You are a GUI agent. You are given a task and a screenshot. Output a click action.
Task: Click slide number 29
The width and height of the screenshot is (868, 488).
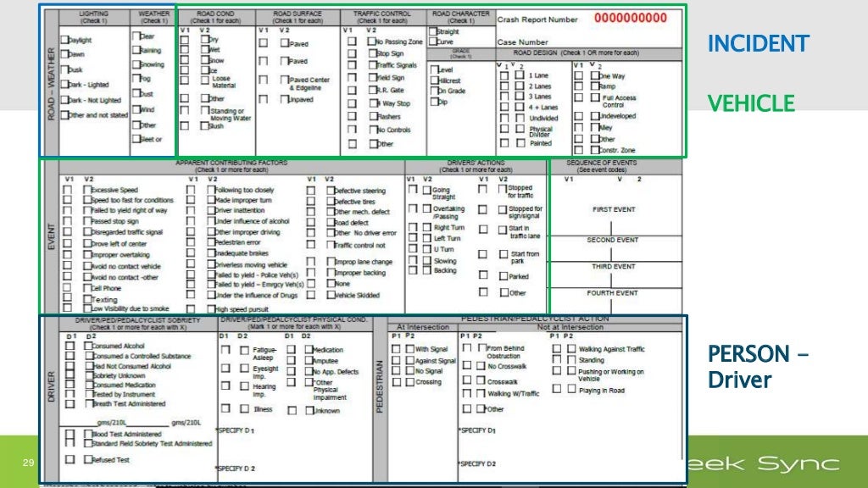point(28,463)
